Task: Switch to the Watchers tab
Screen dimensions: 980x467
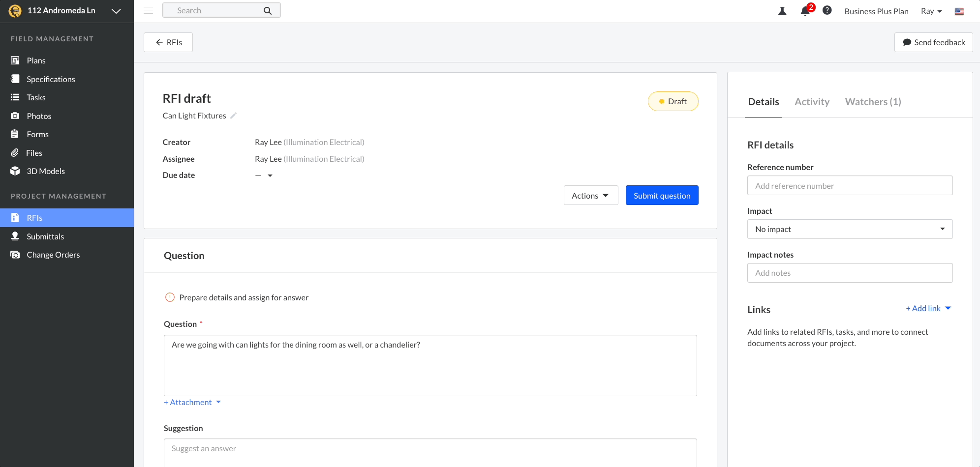Action: [x=873, y=102]
